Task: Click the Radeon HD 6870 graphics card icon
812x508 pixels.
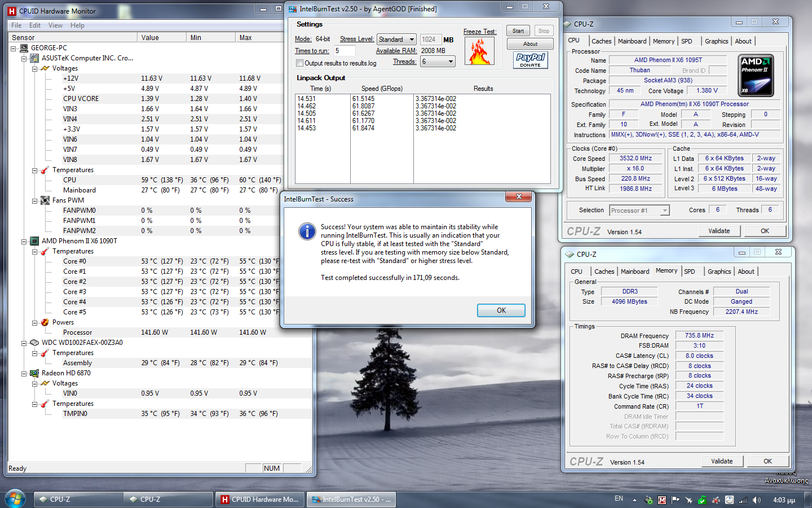Action: pos(34,373)
